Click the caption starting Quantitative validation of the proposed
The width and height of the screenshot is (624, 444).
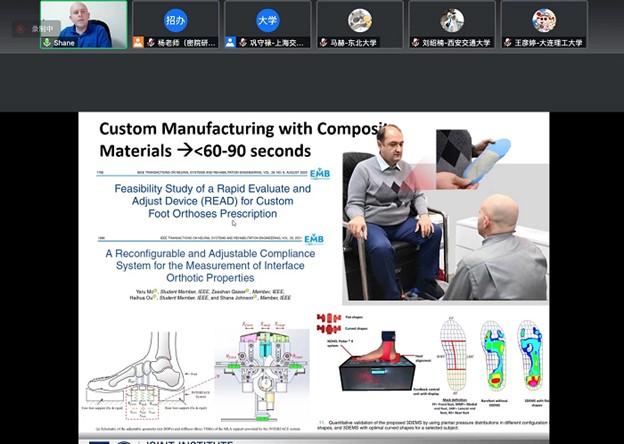[x=433, y=425]
